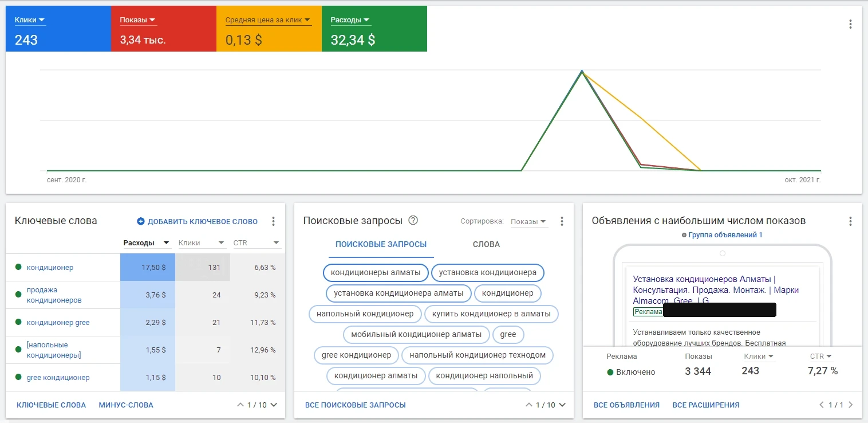The height and width of the screenshot is (423, 868).
Task: Open the Клики metric dropdown in blue tile
Action: tap(30, 20)
